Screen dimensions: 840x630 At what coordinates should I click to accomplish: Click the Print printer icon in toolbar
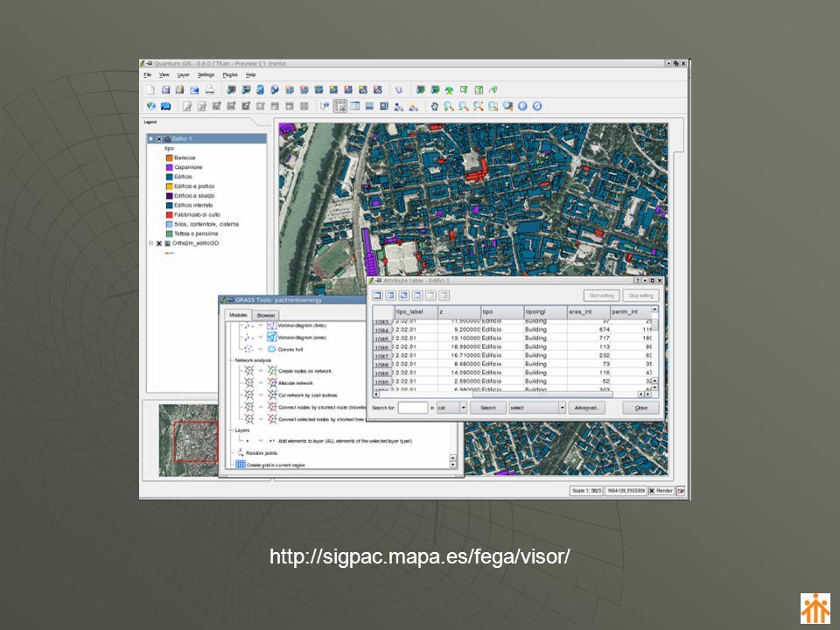pyautogui.click(x=210, y=90)
